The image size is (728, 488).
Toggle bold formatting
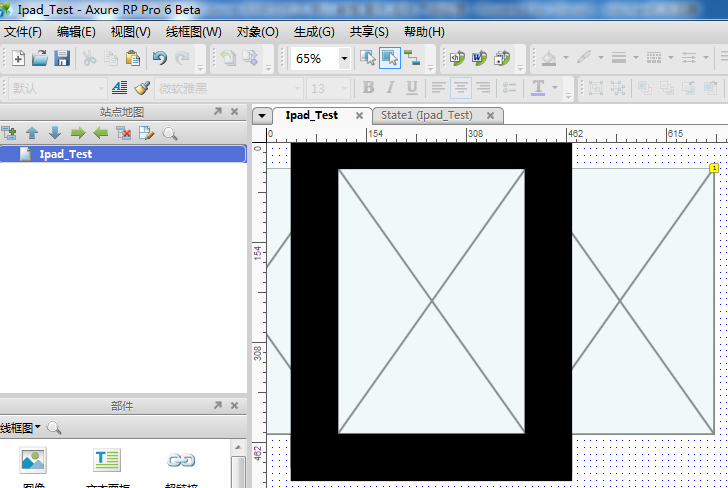tap(369, 87)
